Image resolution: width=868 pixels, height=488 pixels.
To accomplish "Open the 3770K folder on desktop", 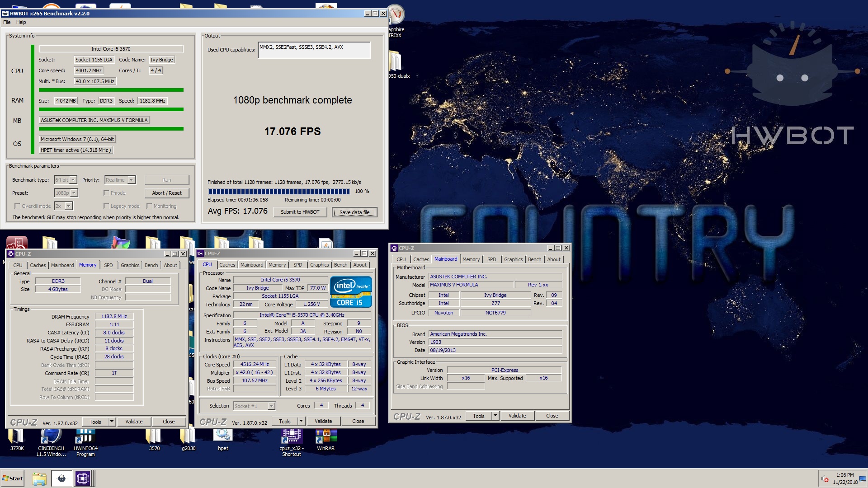I will point(17,439).
